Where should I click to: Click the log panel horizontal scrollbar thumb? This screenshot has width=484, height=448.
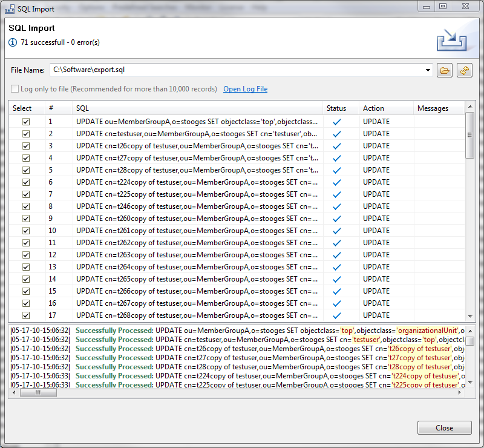(38, 393)
